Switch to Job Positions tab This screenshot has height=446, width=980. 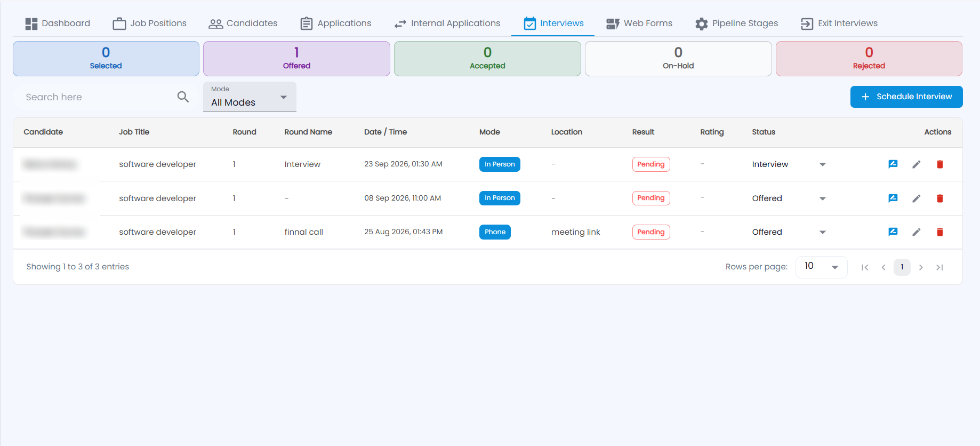pos(150,23)
